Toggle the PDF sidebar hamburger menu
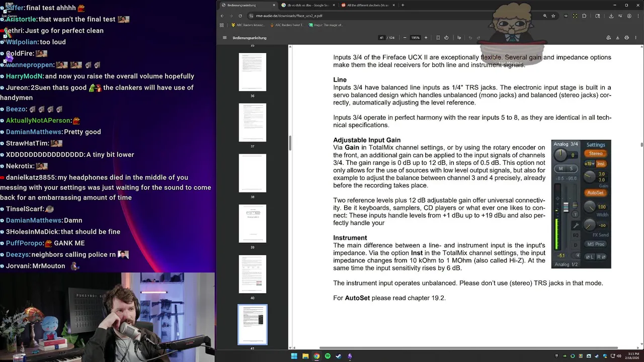644x362 pixels. pos(225,38)
